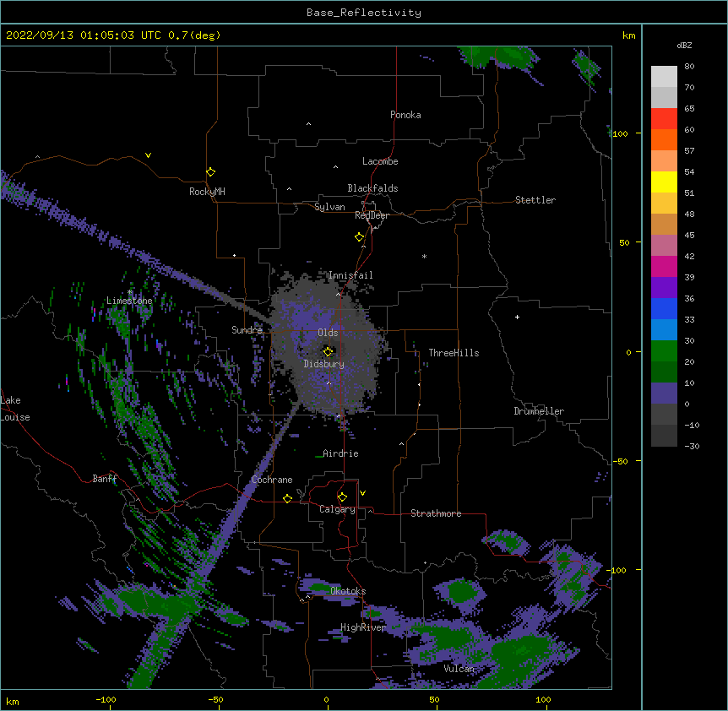Pick the magenta 39-42 dBZ swatch
Image resolution: width=728 pixels, height=711 pixels.
coord(664,267)
